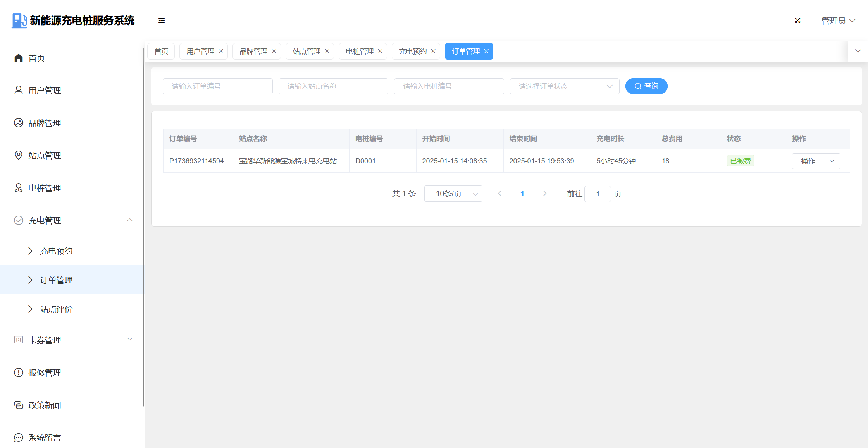Open the 10条/页 page size dropdown

click(x=453, y=194)
